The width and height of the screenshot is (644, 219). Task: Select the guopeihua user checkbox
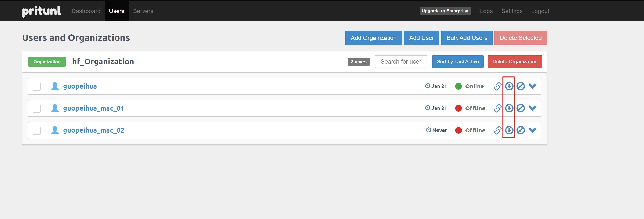pos(36,86)
